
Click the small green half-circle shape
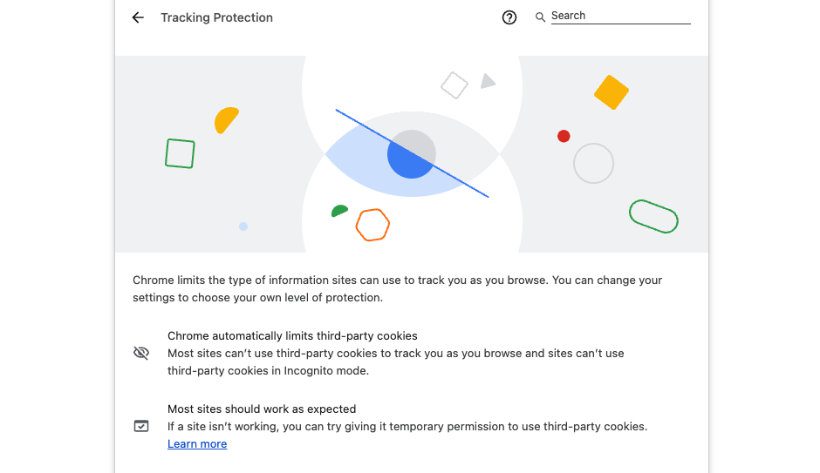coord(339,211)
